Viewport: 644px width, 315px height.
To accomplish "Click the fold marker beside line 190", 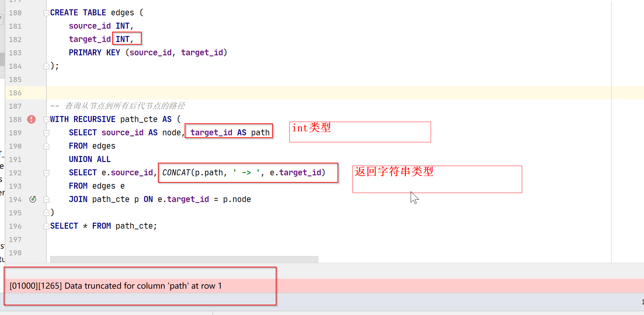I will click(46, 146).
